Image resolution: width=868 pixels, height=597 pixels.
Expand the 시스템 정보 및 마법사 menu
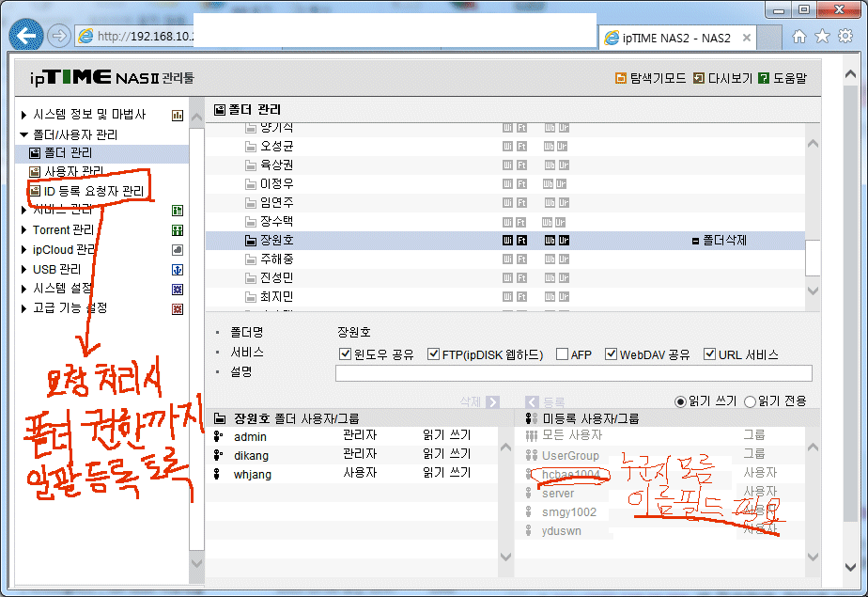(x=23, y=115)
